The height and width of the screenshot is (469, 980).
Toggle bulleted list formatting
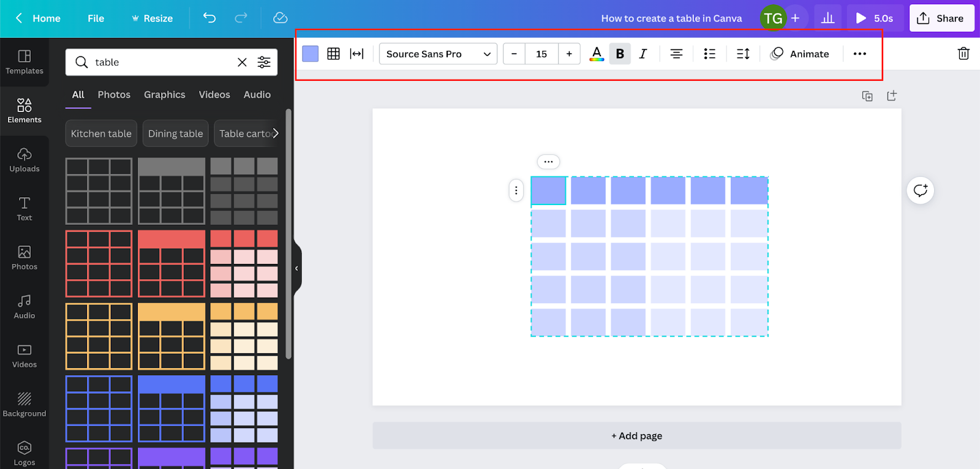[710, 54]
